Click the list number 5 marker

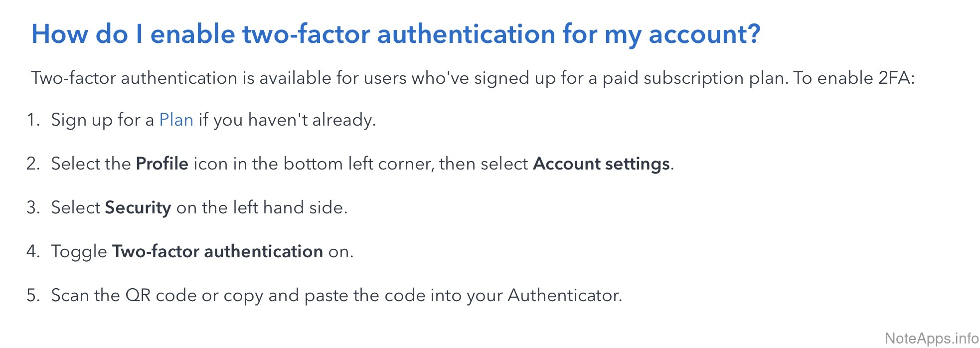33,296
